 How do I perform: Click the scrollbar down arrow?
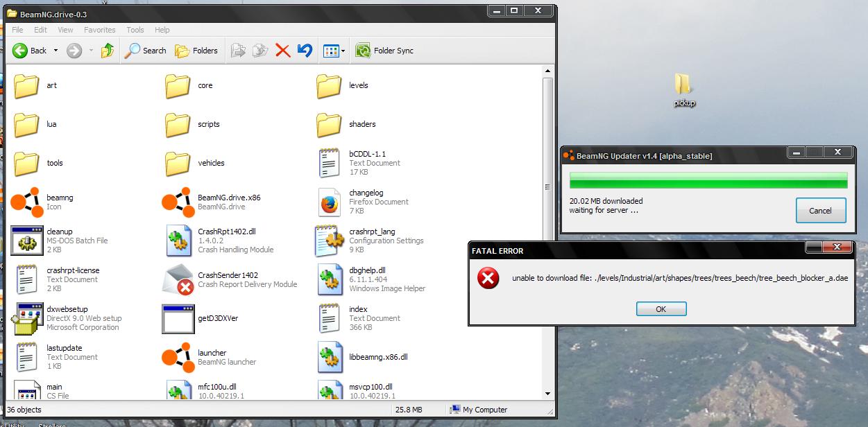[x=548, y=394]
